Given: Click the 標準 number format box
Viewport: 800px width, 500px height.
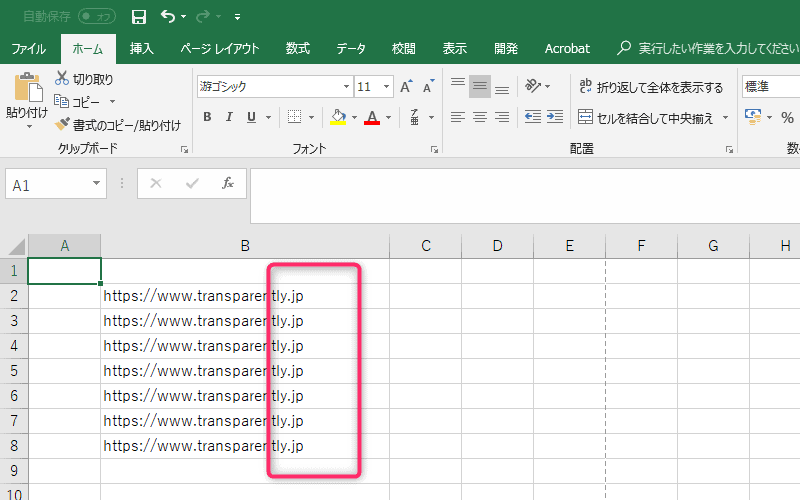Looking at the screenshot, I should [771, 87].
